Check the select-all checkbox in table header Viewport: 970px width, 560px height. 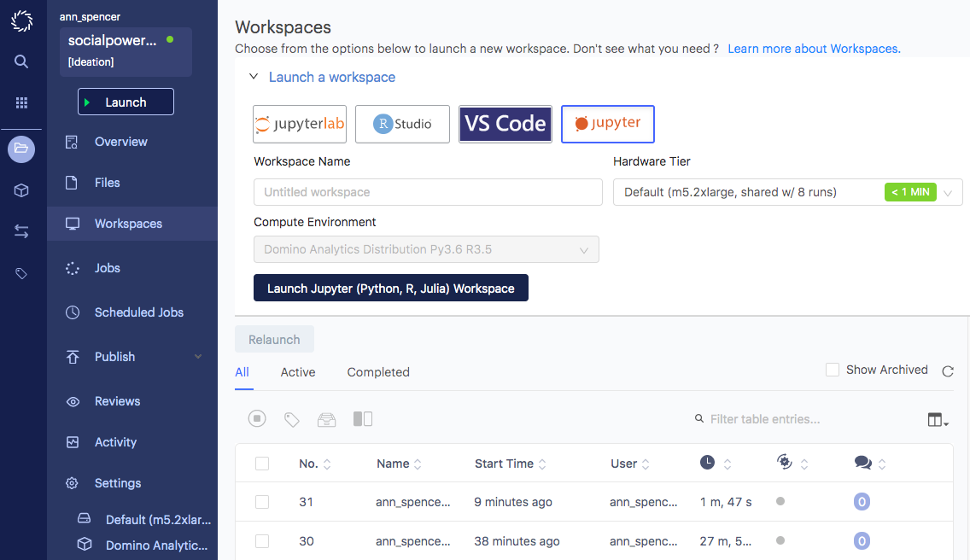tap(262, 464)
